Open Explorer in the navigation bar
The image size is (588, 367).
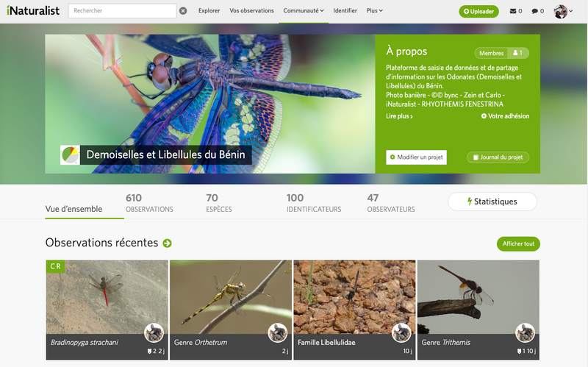pyautogui.click(x=209, y=11)
